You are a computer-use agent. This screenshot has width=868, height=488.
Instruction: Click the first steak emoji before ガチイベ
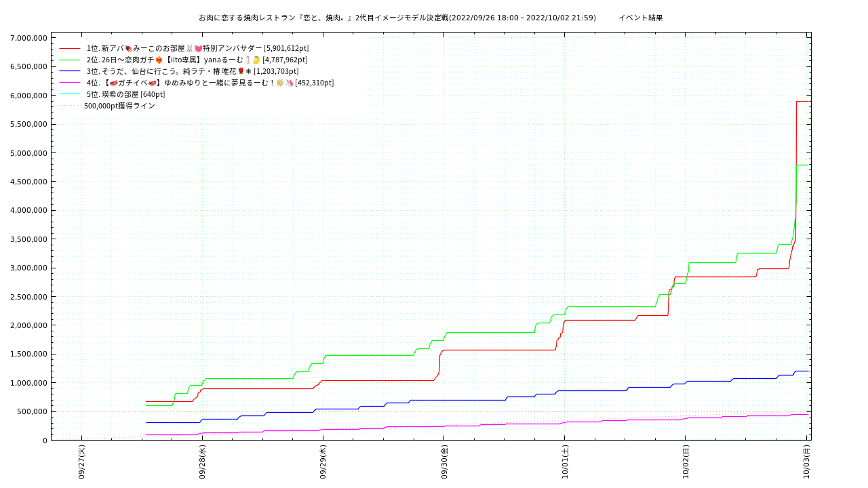[113, 83]
